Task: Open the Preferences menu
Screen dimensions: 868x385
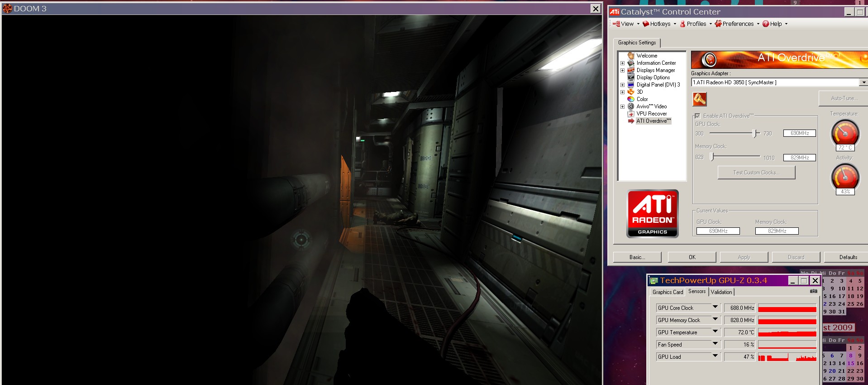Action: 737,24
